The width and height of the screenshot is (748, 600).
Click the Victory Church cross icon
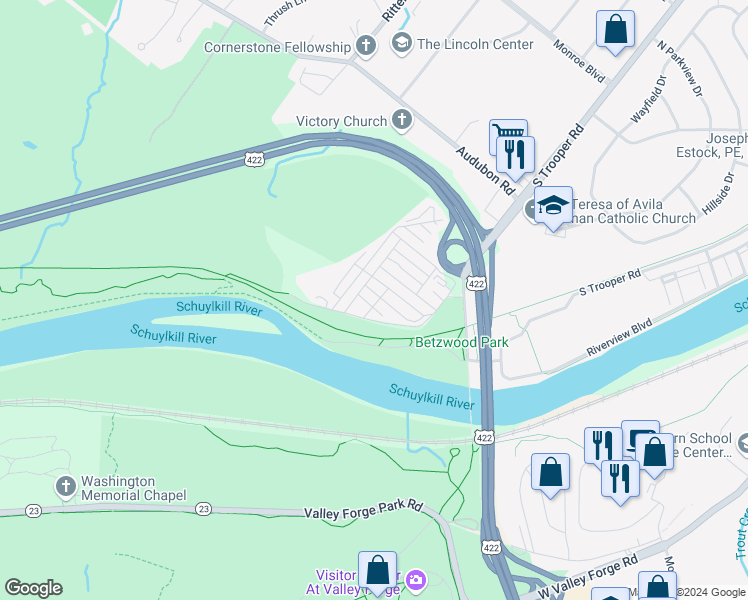tap(402, 120)
